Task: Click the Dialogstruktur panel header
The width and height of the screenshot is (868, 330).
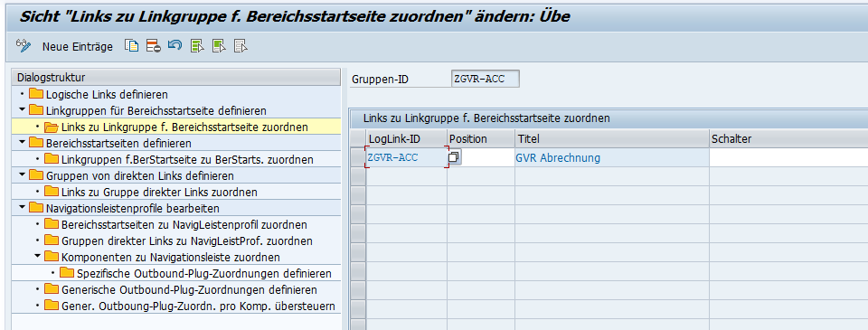Action: [x=176, y=78]
